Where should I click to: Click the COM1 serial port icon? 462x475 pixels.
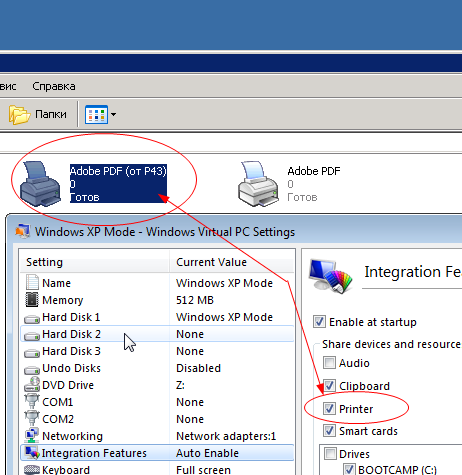point(32,401)
